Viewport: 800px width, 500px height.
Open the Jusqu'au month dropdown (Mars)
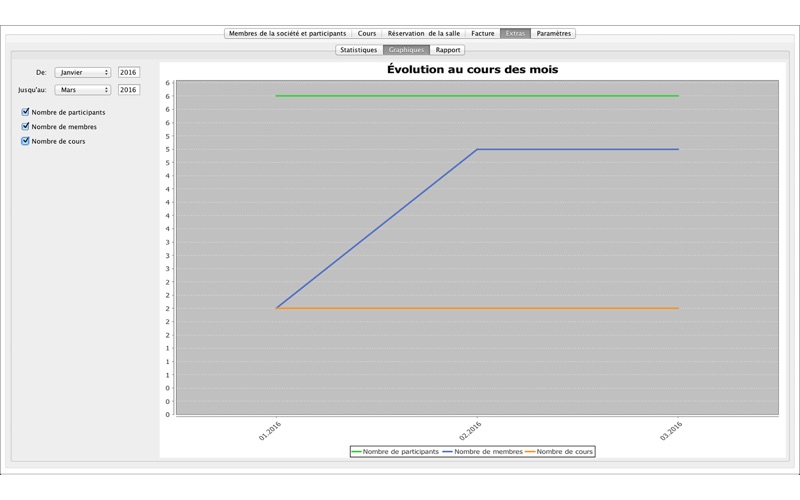coord(83,90)
